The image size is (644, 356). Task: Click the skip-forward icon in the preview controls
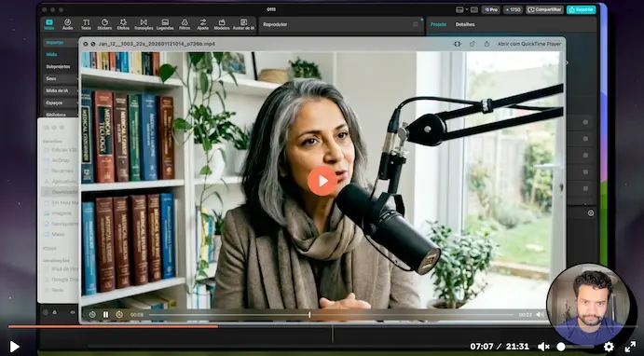pos(119,314)
